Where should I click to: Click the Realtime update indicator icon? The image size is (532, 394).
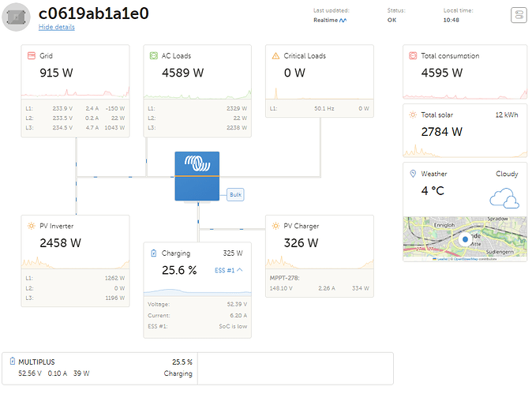(343, 21)
